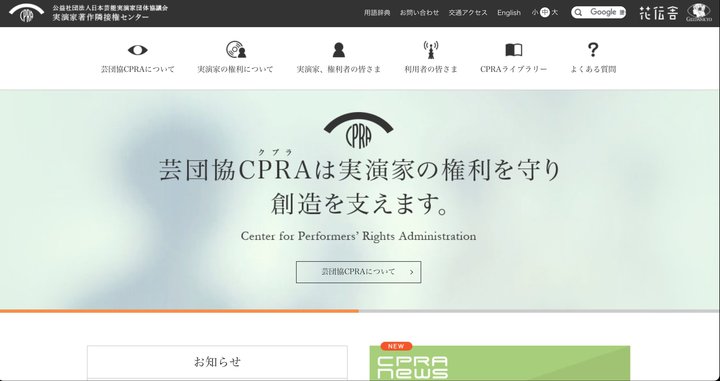Open よくある質問 menu item
Image resolution: width=720 pixels, height=381 pixels.
(593, 69)
